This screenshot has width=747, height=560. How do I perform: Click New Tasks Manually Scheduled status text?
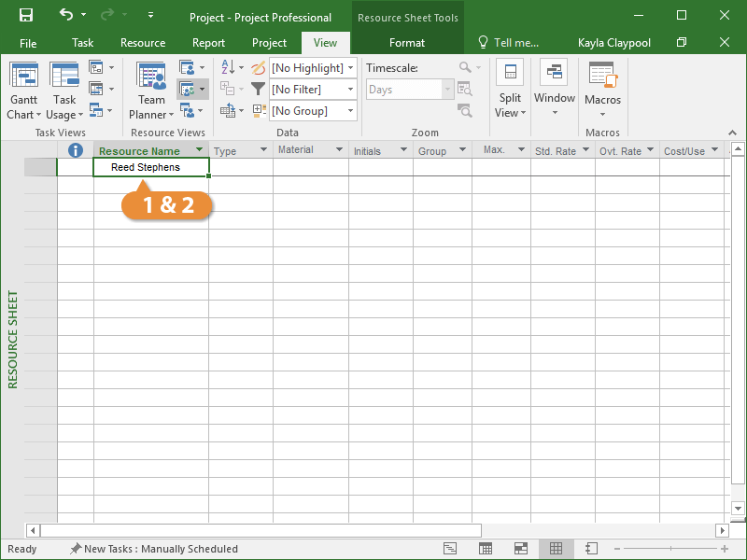point(160,549)
